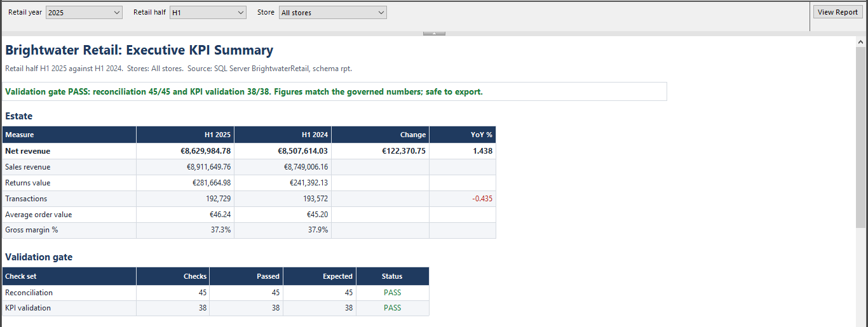Click the report subtitle mentioning SQL Server BrightwaterRetail

click(x=179, y=69)
